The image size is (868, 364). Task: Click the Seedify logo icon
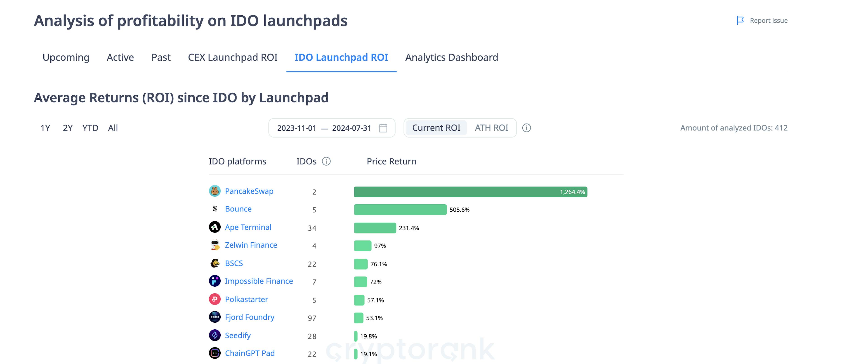pyautogui.click(x=215, y=335)
